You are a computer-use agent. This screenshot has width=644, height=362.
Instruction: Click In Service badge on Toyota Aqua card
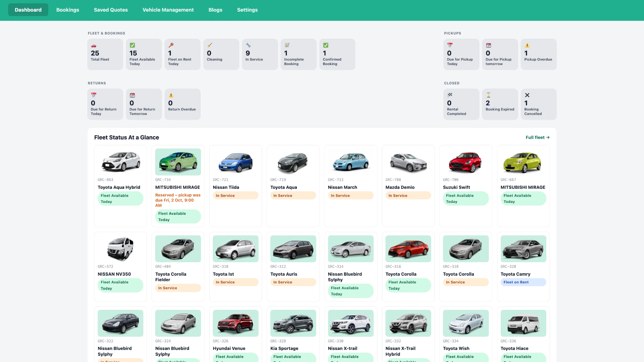[x=293, y=195]
